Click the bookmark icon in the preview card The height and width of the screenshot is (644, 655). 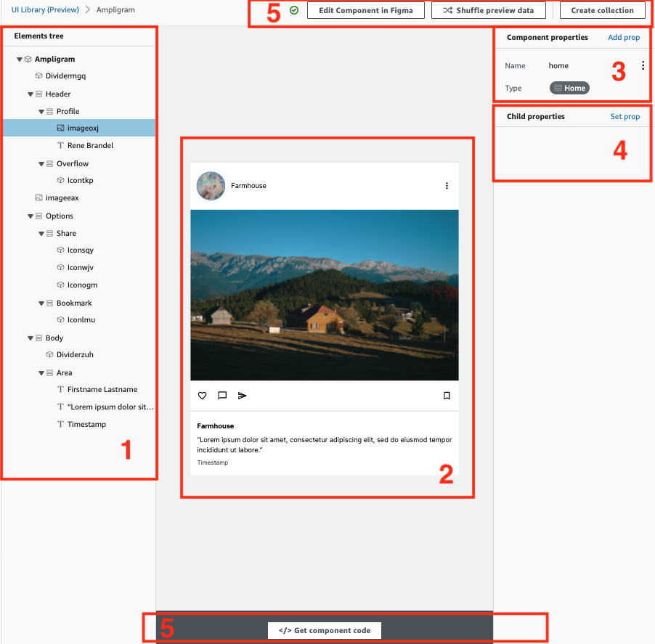click(447, 396)
